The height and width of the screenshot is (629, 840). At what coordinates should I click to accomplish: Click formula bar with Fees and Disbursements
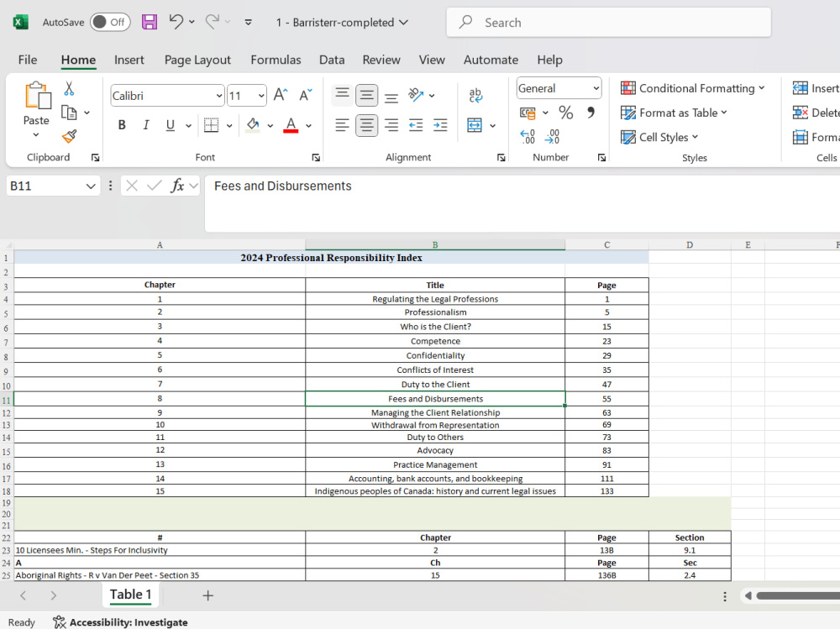[522, 203]
